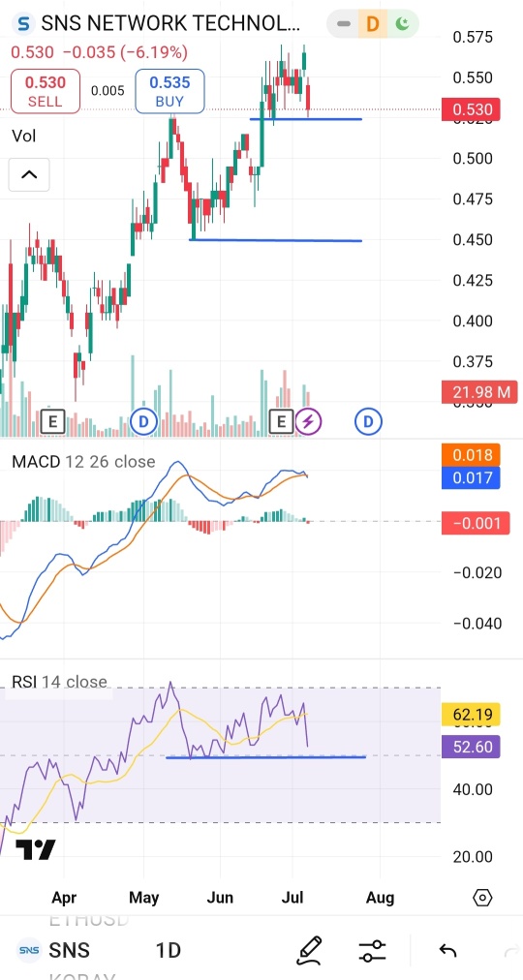This screenshot has width=523, height=980.
Task: Tap the 40.00 RSI scale label
Action: click(x=473, y=789)
